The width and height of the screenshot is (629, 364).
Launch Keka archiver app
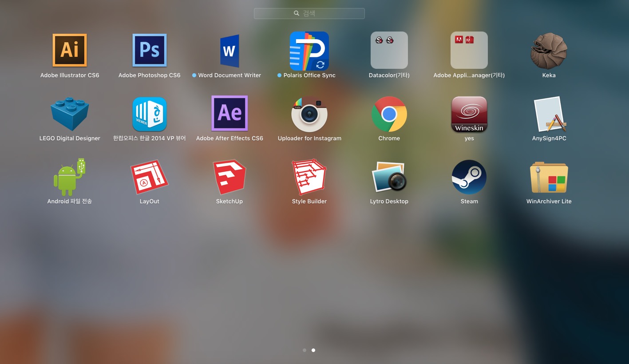tap(549, 51)
